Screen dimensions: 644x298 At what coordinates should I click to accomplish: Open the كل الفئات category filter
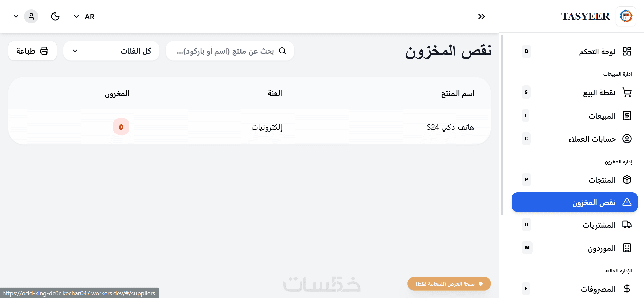(111, 51)
